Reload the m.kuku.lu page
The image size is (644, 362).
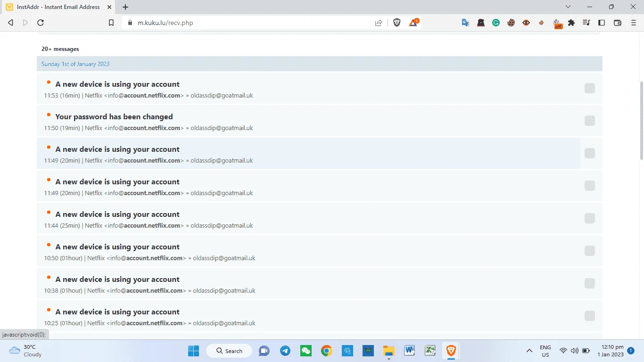coord(41,23)
